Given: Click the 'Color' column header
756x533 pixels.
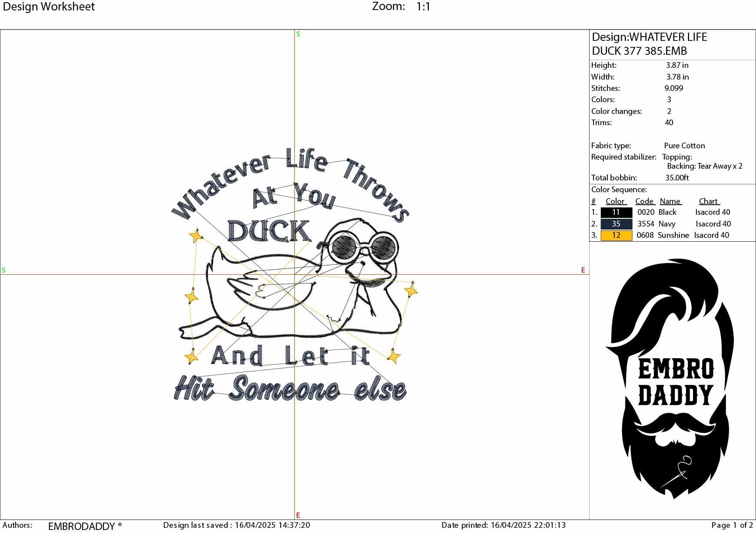Looking at the screenshot, I should [x=615, y=201].
